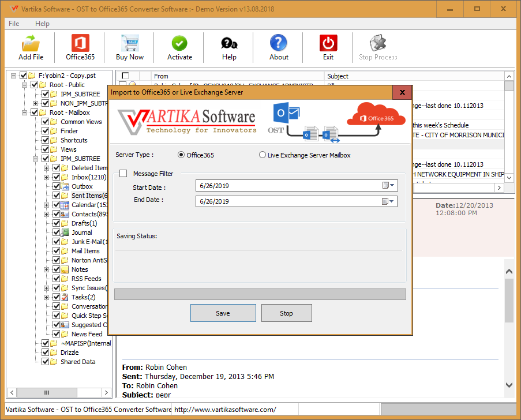
Task: Click the RSS Feeds folder icon
Action: tap(65, 279)
